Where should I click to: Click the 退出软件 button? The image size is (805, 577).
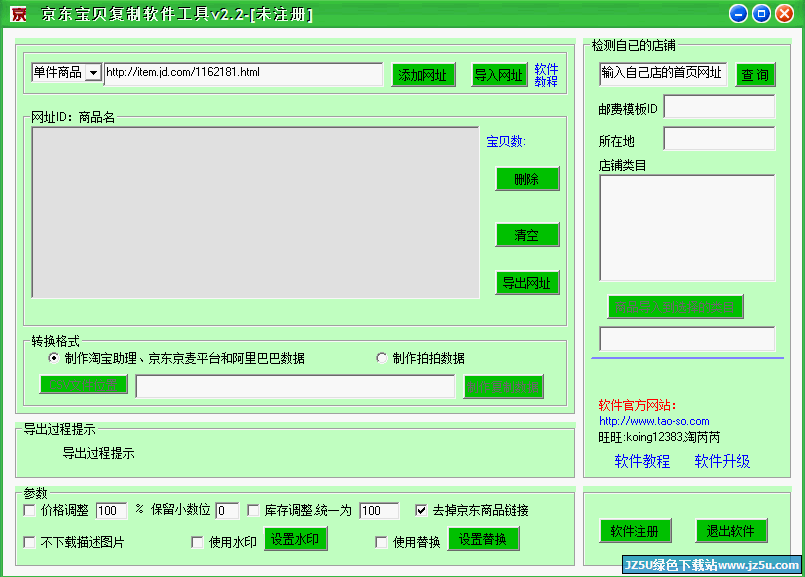tap(732, 531)
